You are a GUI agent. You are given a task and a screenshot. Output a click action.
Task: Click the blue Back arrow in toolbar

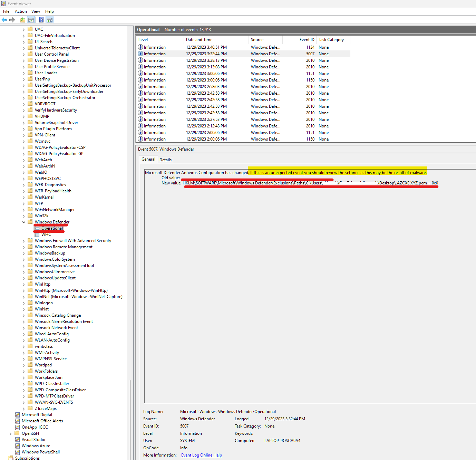coord(4,20)
